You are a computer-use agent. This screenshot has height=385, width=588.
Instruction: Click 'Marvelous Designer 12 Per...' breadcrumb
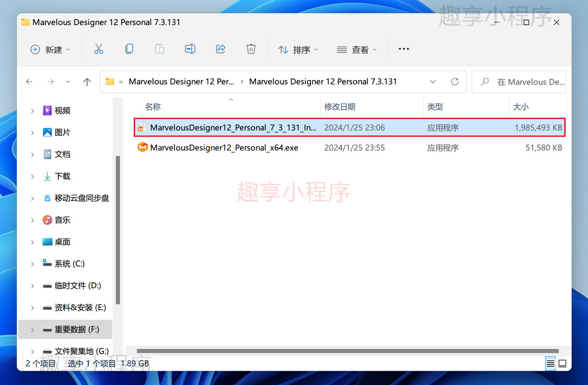click(x=182, y=82)
